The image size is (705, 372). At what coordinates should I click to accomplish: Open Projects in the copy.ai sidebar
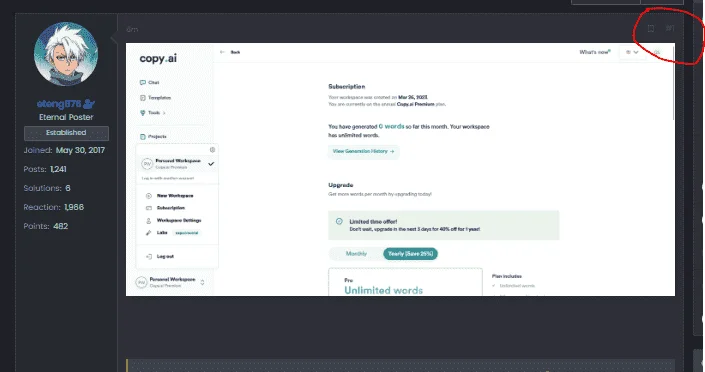(x=153, y=136)
